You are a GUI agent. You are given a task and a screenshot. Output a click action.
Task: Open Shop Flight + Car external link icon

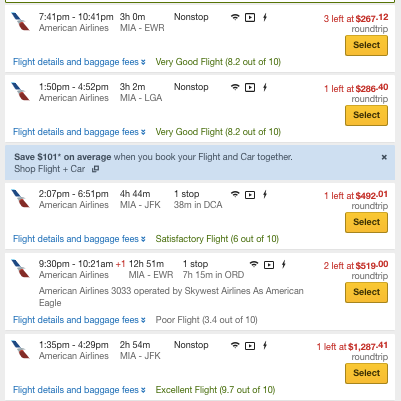95,169
